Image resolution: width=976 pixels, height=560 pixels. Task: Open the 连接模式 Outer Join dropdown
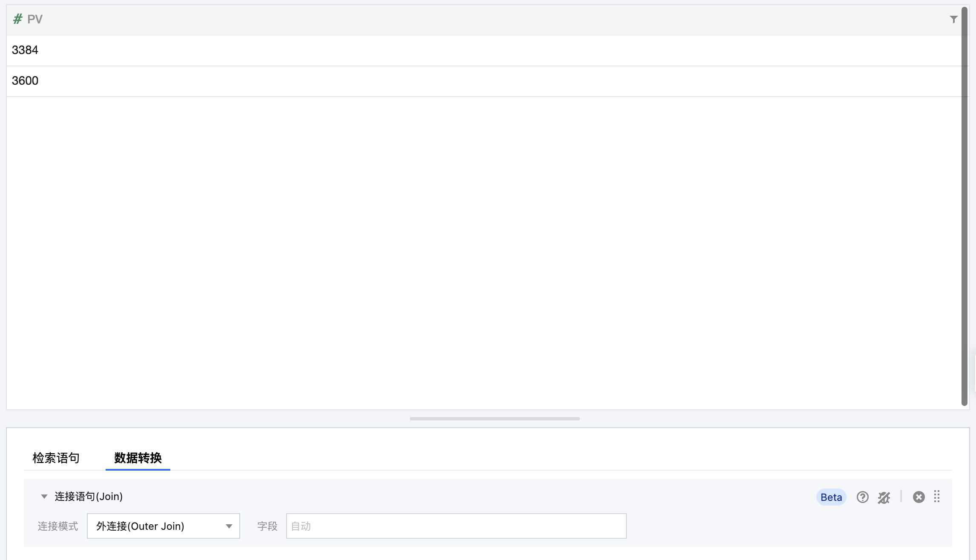[163, 526]
